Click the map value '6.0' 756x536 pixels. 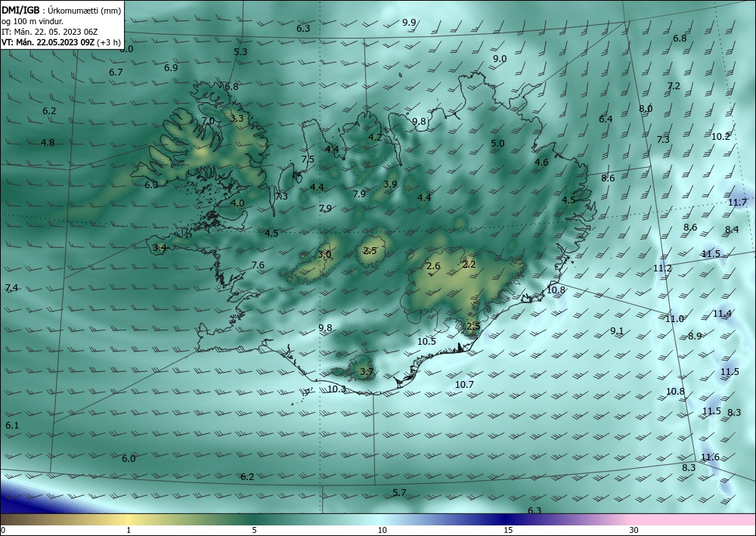[129, 458]
